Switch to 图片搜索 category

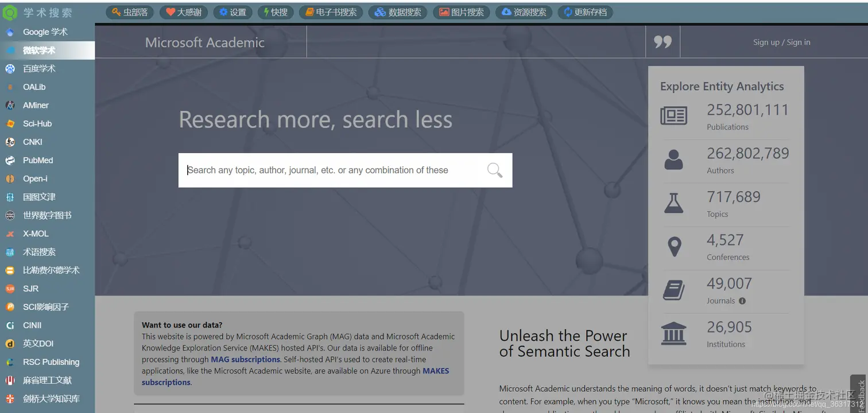(462, 12)
